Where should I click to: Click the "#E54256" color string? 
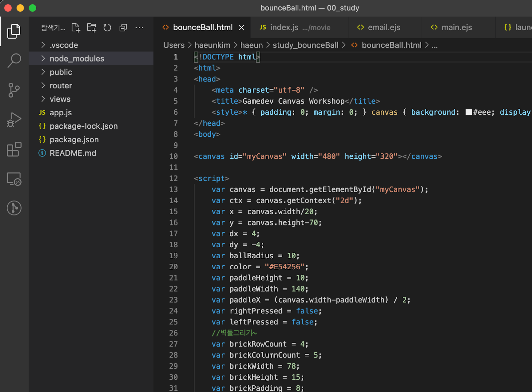click(285, 267)
